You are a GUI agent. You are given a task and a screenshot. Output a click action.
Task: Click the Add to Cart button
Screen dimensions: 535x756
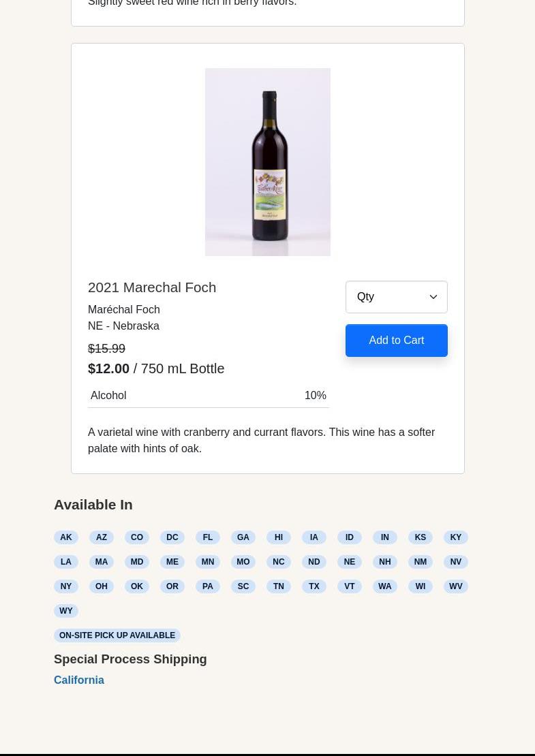coord(396,341)
